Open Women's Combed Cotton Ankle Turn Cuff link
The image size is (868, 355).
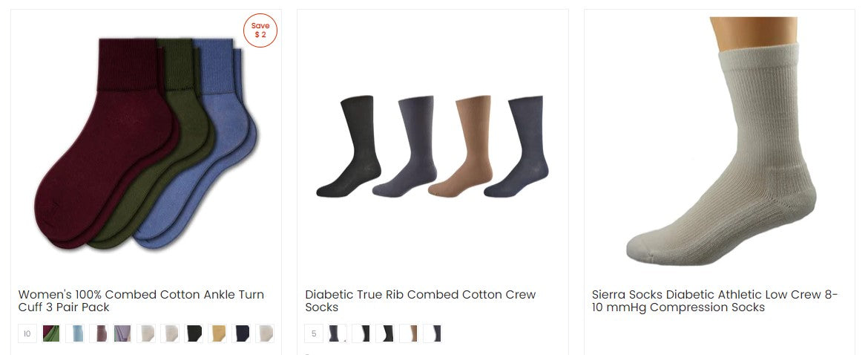click(141, 301)
